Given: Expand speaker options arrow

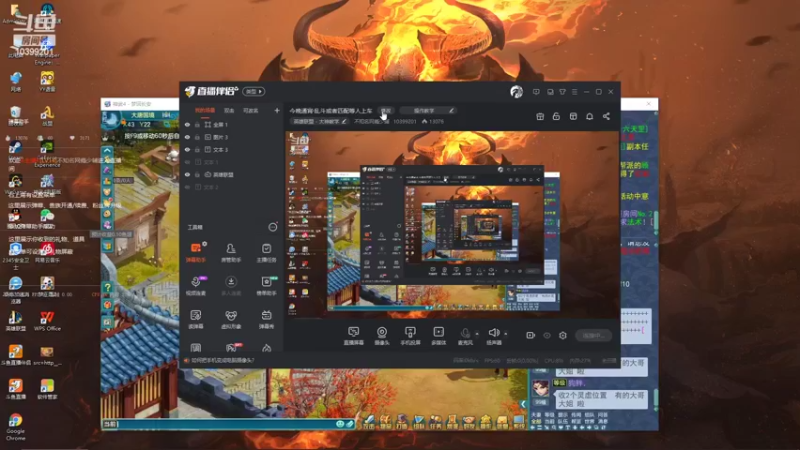Looking at the screenshot, I should pyautogui.click(x=506, y=334).
